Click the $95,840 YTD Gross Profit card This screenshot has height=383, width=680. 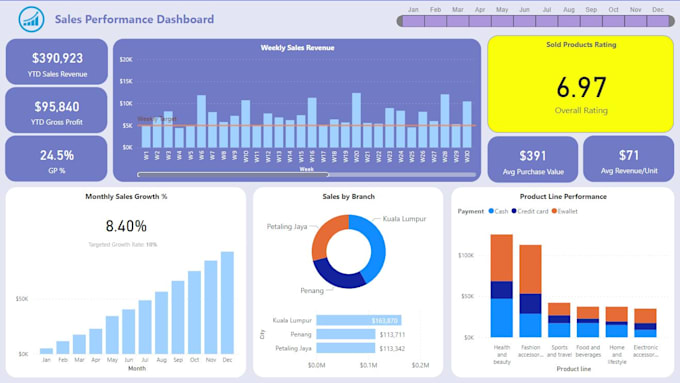[x=56, y=110]
